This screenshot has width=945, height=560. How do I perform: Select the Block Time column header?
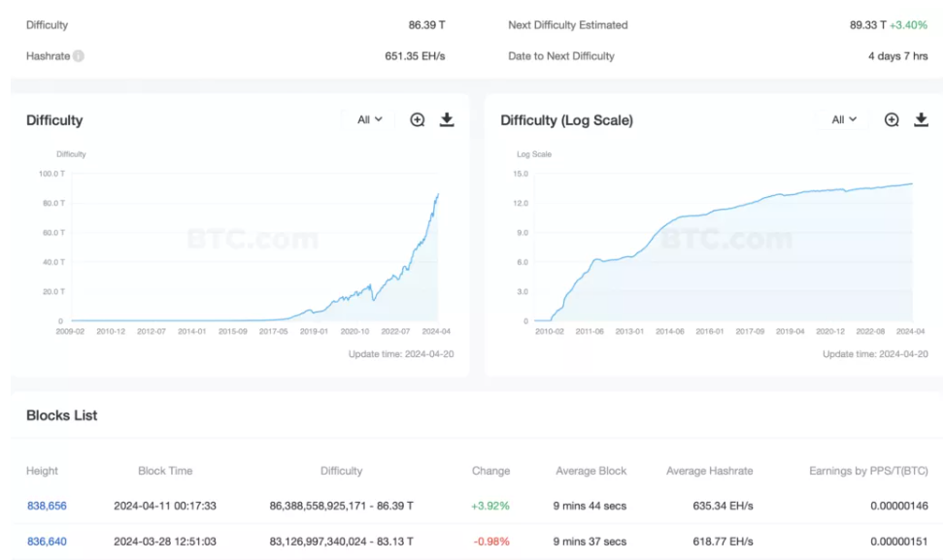165,471
